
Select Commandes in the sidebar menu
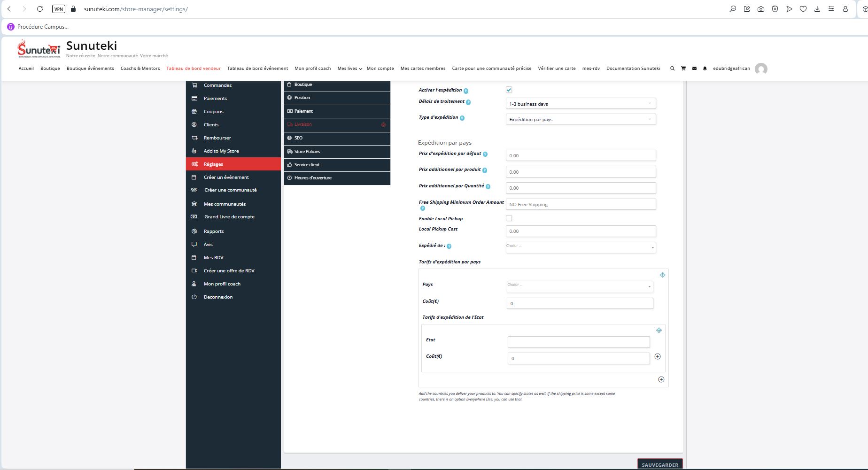[217, 85]
